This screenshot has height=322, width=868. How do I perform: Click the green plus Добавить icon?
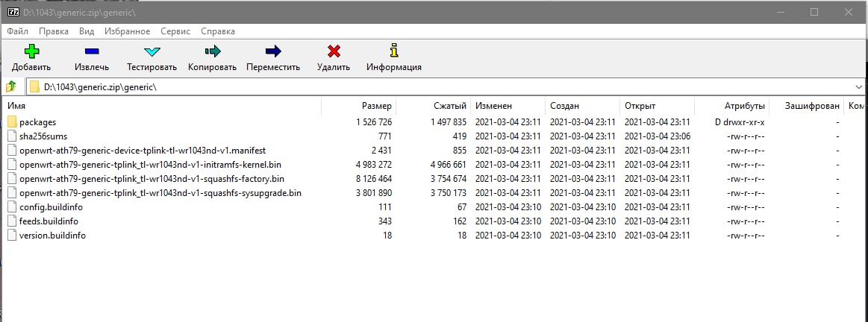(x=31, y=52)
